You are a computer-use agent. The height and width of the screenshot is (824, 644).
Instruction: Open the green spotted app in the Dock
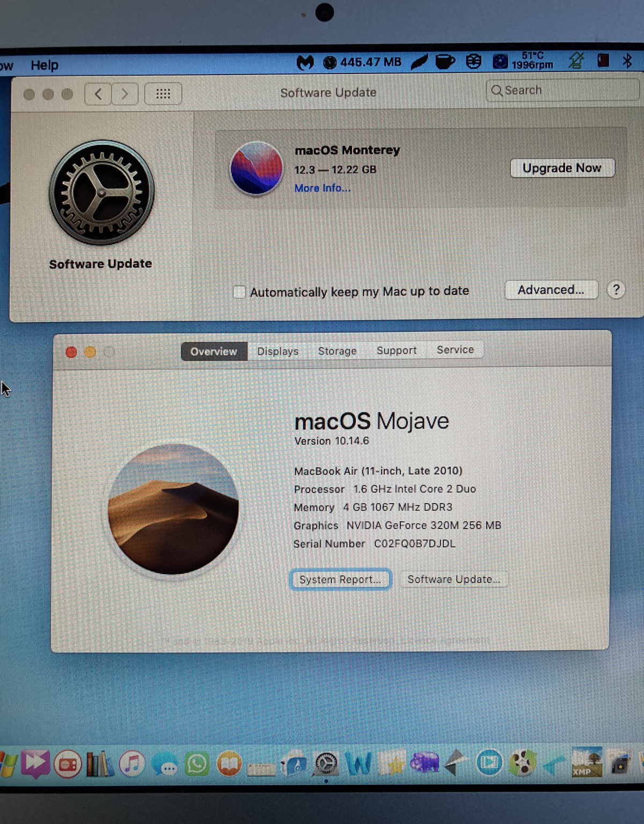523,763
